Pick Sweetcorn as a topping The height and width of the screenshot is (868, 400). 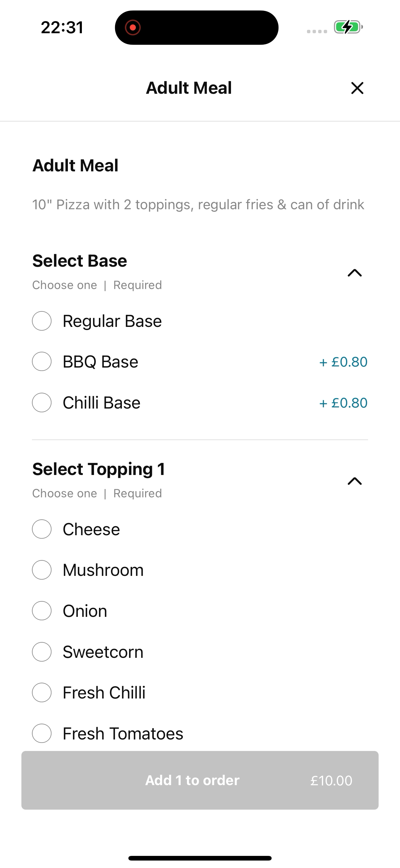pos(42,652)
